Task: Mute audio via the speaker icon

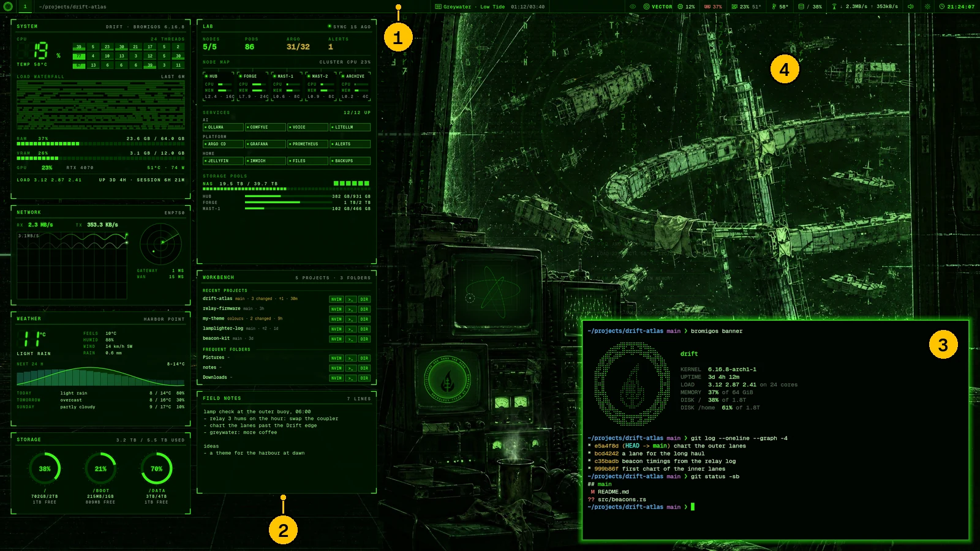Action: pos(911,7)
